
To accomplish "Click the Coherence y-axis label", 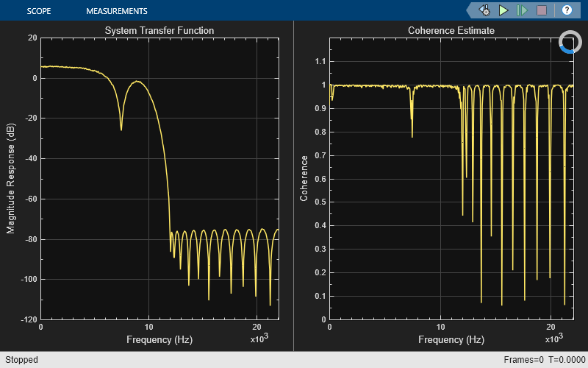I will (304, 177).
